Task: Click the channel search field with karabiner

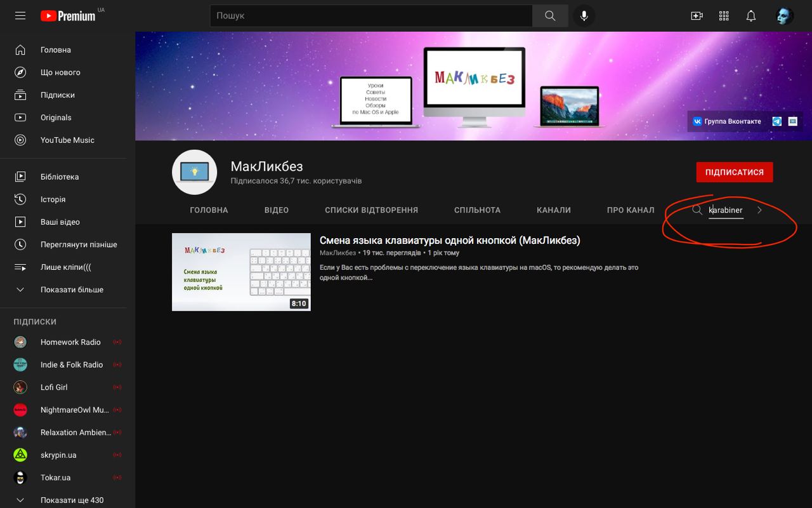Action: [726, 210]
